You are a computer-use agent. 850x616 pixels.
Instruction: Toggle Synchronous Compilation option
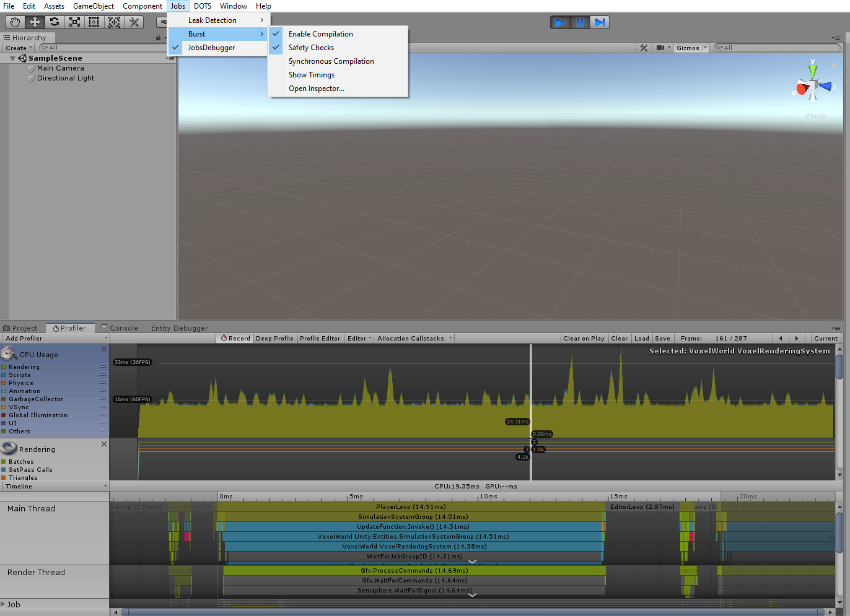[x=338, y=61]
